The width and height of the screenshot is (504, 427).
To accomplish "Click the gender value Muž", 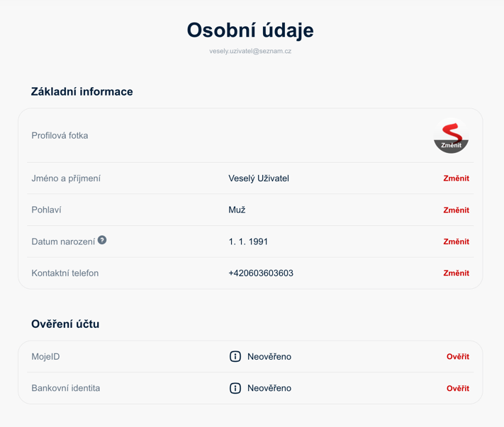I will pyautogui.click(x=237, y=210).
